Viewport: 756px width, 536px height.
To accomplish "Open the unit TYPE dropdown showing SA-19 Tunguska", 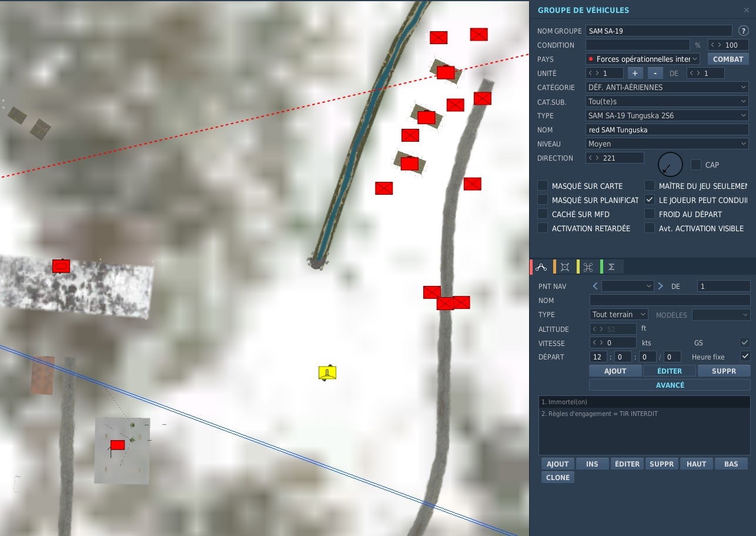I will click(667, 115).
